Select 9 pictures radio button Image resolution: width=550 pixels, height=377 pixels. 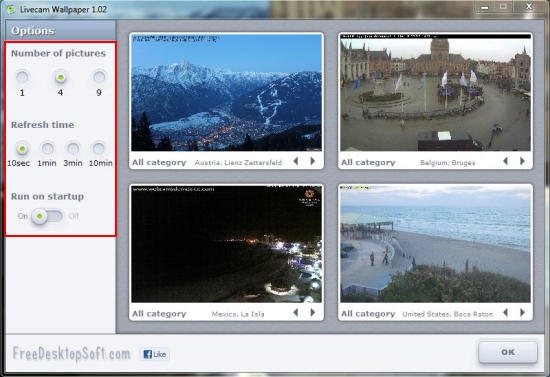point(99,77)
